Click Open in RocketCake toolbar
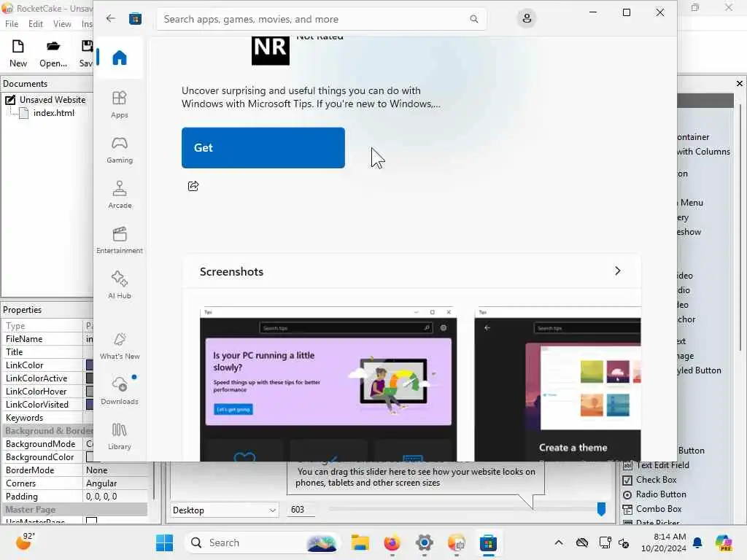Viewport: 747px width, 560px height. pos(53,53)
